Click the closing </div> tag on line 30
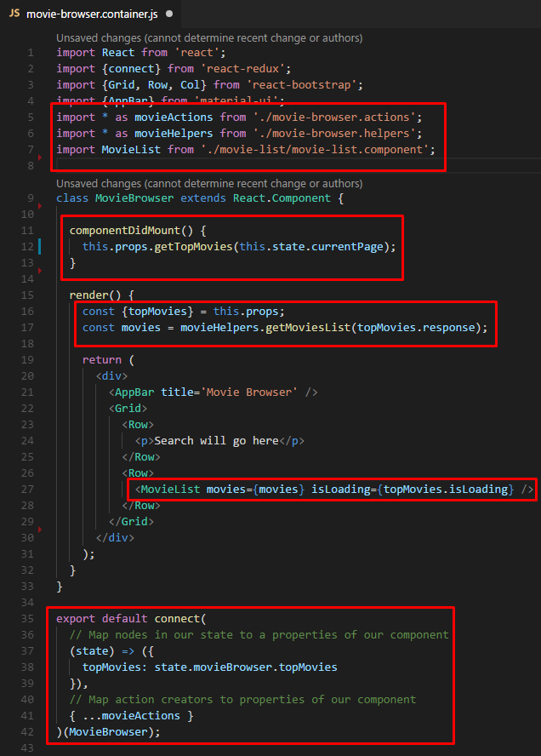Viewport: 541px width, 756px height. click(x=115, y=537)
